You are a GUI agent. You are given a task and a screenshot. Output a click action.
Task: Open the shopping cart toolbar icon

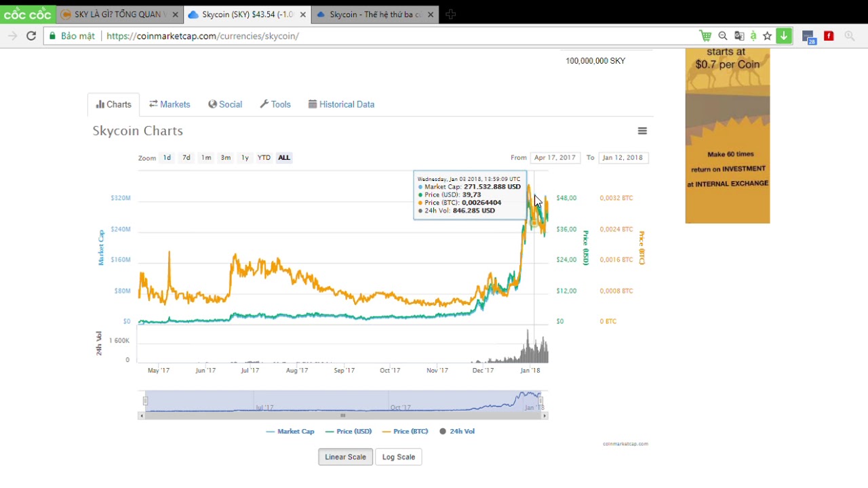(705, 36)
